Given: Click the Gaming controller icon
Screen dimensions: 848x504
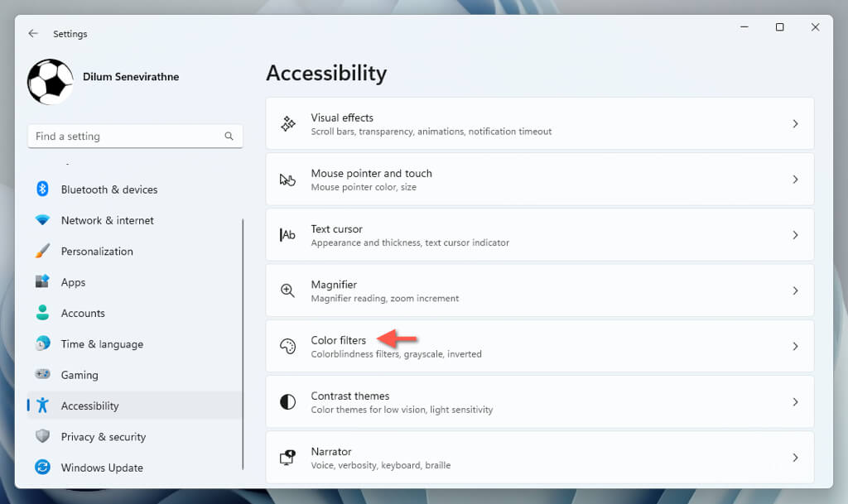Looking at the screenshot, I should (x=43, y=375).
